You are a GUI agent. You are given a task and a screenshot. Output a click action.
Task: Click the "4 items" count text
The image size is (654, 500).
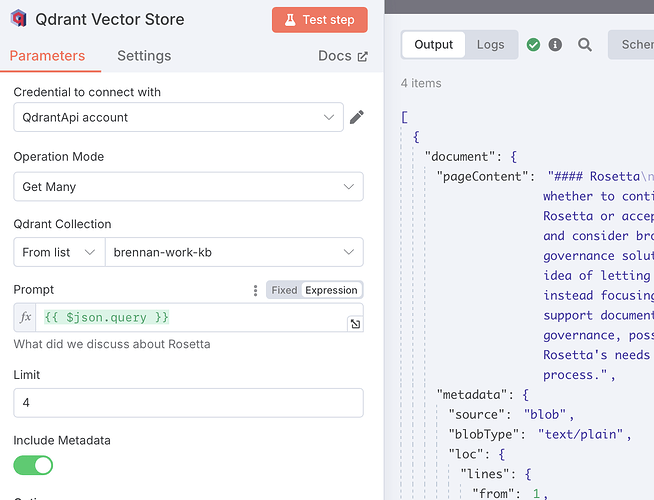click(x=421, y=83)
